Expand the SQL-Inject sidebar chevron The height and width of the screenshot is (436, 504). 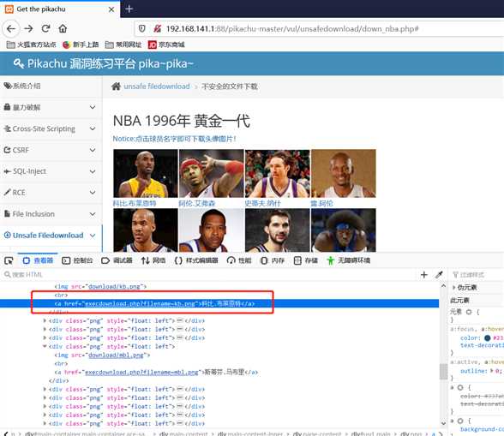tap(93, 171)
